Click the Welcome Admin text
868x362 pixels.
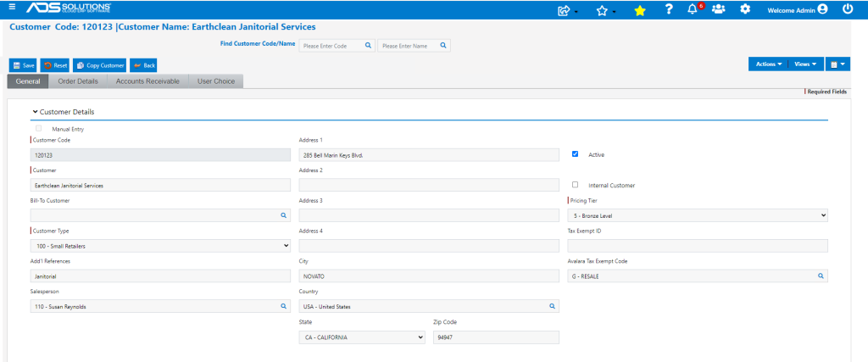tap(791, 10)
